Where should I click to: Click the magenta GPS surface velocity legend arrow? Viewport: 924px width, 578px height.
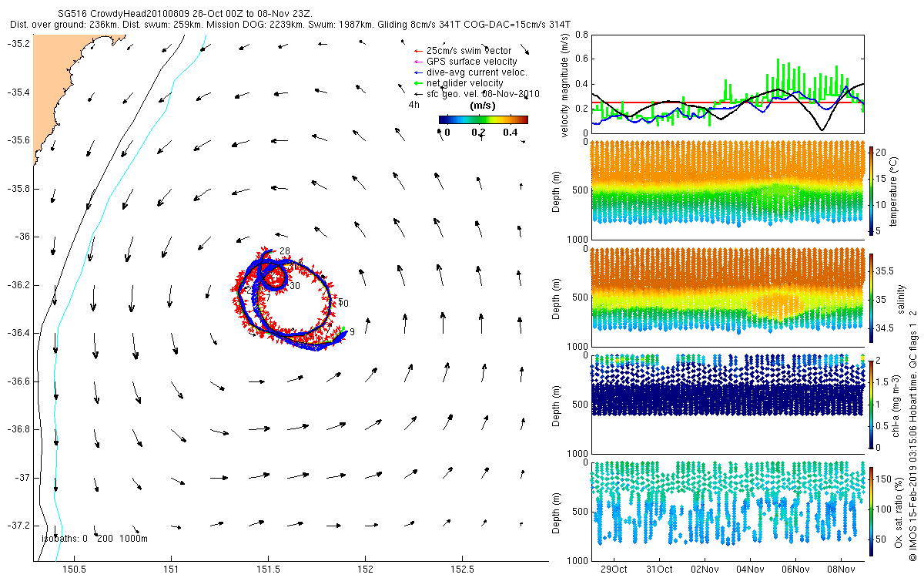click(x=418, y=62)
